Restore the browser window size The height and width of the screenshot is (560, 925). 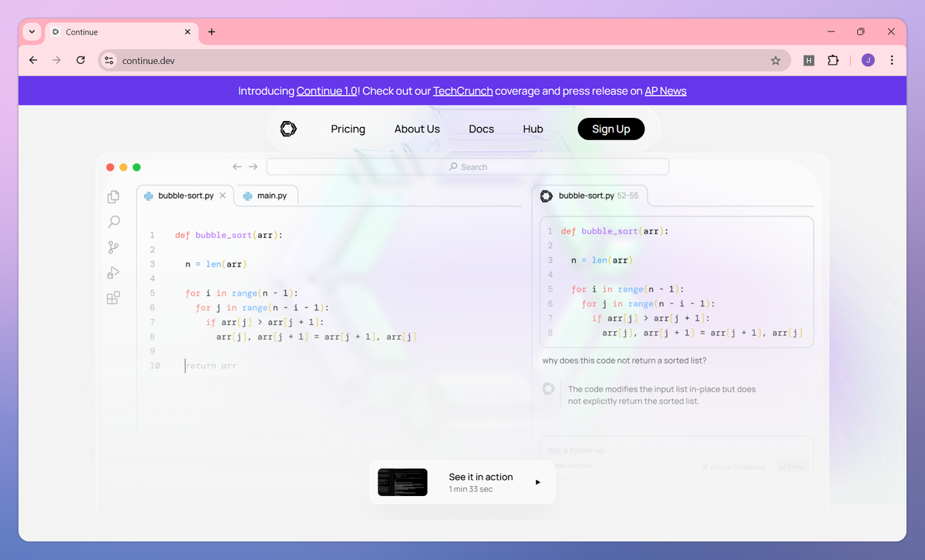(x=860, y=32)
